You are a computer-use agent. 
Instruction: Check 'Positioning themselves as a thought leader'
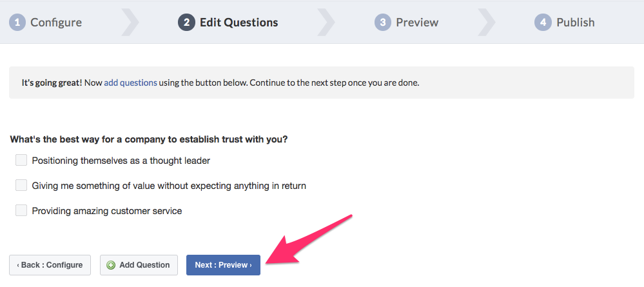point(21,161)
